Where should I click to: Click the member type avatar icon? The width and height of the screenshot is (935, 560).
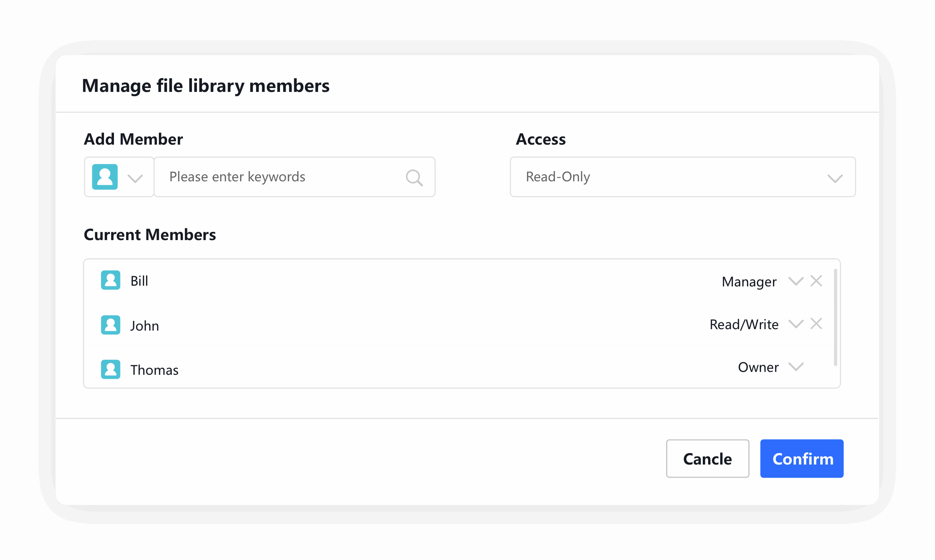click(105, 177)
